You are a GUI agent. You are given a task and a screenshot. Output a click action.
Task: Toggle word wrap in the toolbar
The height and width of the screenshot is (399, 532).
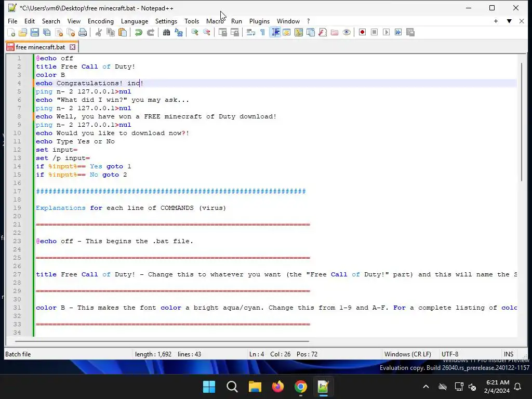(251, 32)
